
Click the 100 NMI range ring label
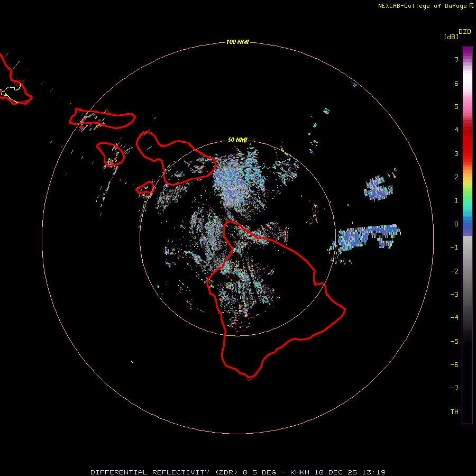point(237,42)
